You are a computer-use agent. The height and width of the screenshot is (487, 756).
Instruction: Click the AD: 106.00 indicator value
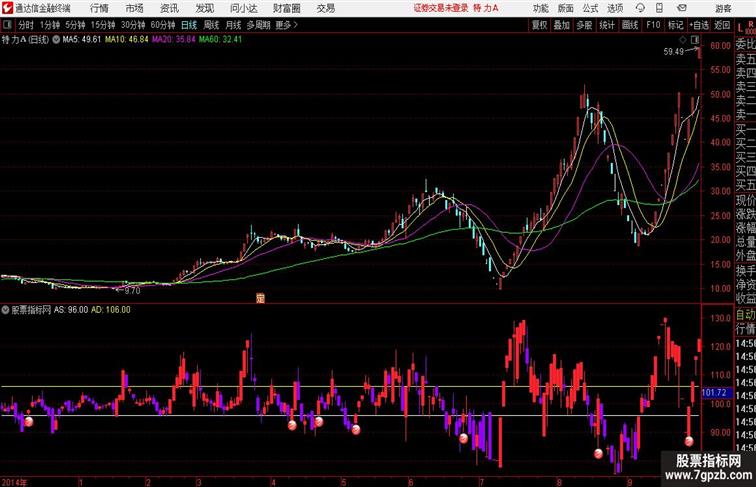111,310
